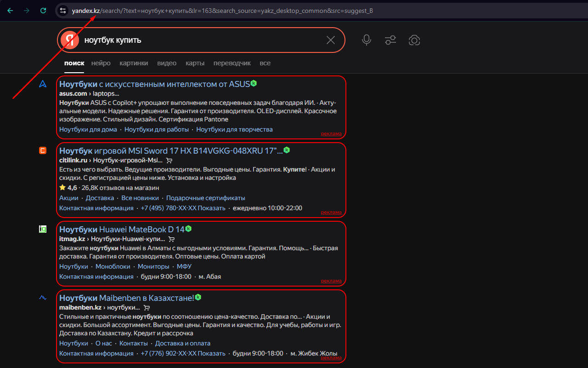Switch to видео tab
The image size is (588, 368).
pos(166,63)
